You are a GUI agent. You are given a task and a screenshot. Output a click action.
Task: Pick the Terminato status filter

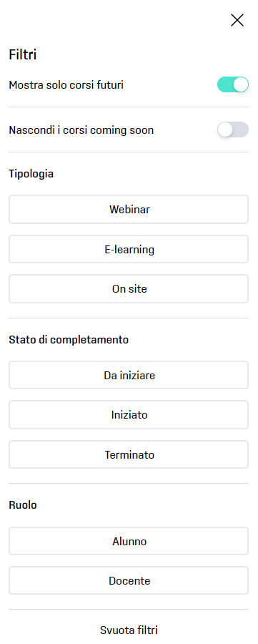[129, 454]
